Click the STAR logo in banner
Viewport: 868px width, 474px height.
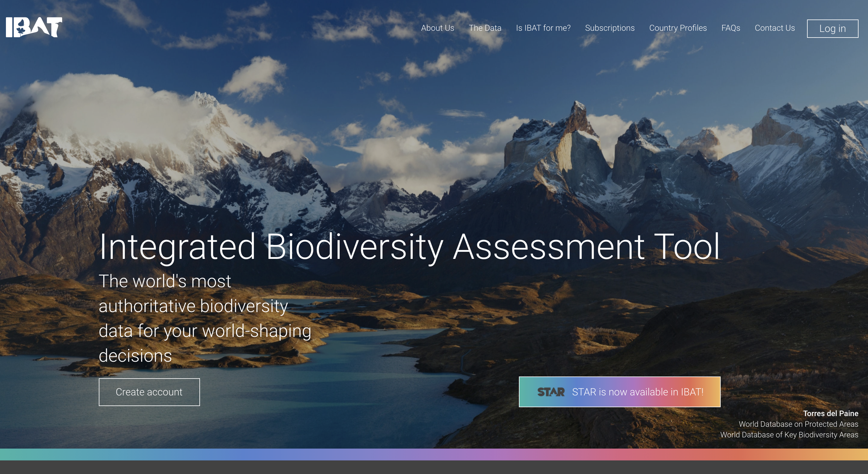click(551, 392)
